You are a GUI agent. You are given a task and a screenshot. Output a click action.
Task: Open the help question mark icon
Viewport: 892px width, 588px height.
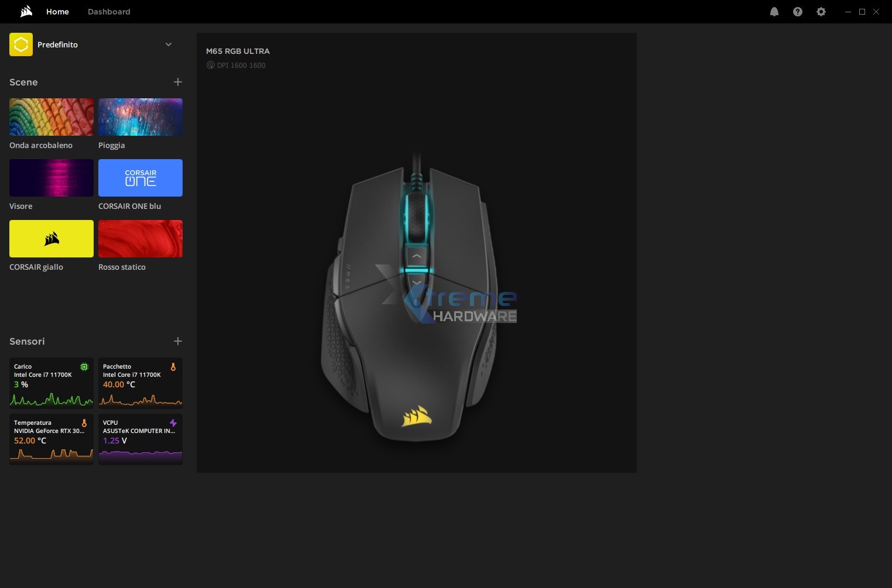tap(797, 12)
